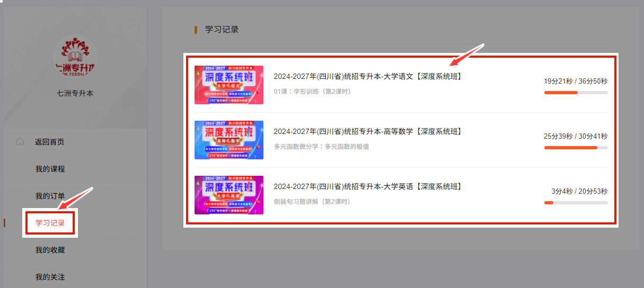The height and width of the screenshot is (288, 644).
Task: Open 我的订单 sidebar entry
Action: [50, 196]
